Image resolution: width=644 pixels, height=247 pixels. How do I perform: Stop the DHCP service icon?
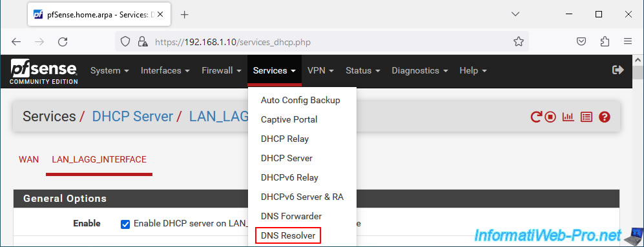click(550, 117)
